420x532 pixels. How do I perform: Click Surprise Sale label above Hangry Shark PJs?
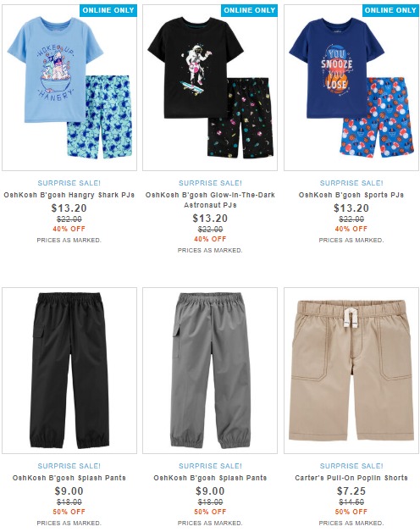pyautogui.click(x=69, y=183)
